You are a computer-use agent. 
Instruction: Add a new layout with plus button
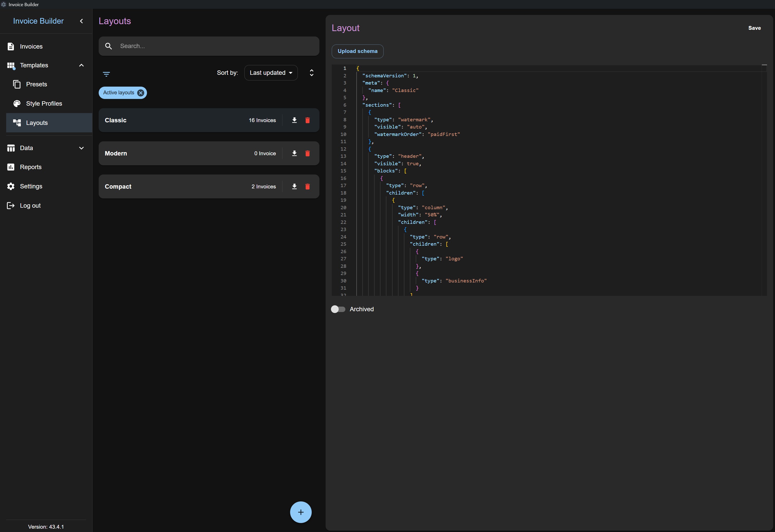click(300, 512)
